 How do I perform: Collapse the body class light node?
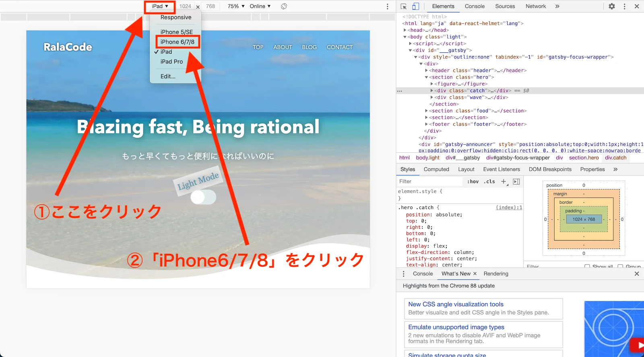click(x=405, y=37)
